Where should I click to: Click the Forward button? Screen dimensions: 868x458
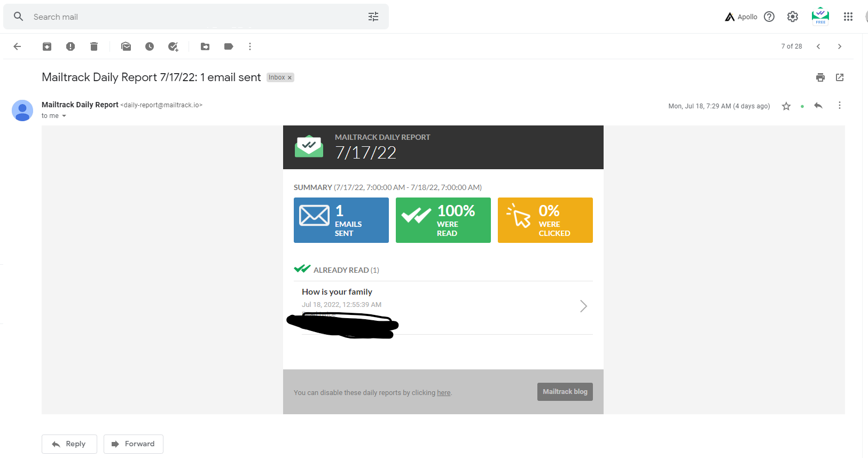[134, 444]
